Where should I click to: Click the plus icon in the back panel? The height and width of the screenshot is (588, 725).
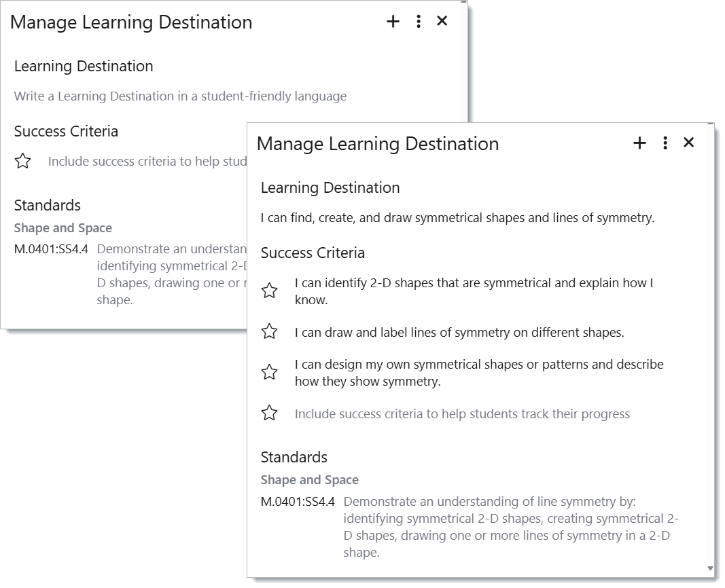pyautogui.click(x=393, y=22)
